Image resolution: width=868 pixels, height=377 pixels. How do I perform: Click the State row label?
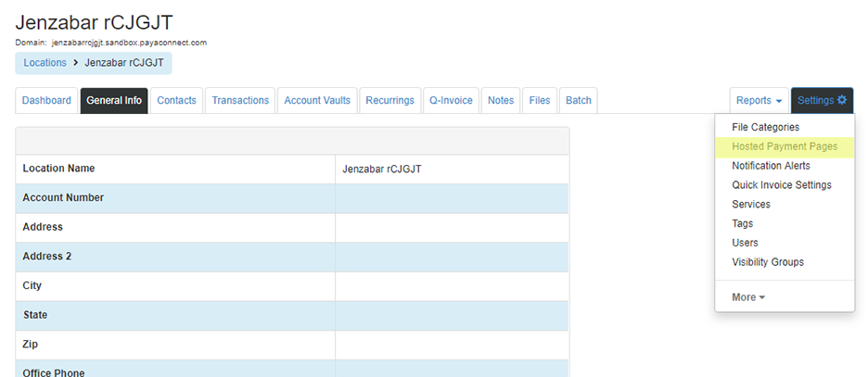pyautogui.click(x=35, y=315)
